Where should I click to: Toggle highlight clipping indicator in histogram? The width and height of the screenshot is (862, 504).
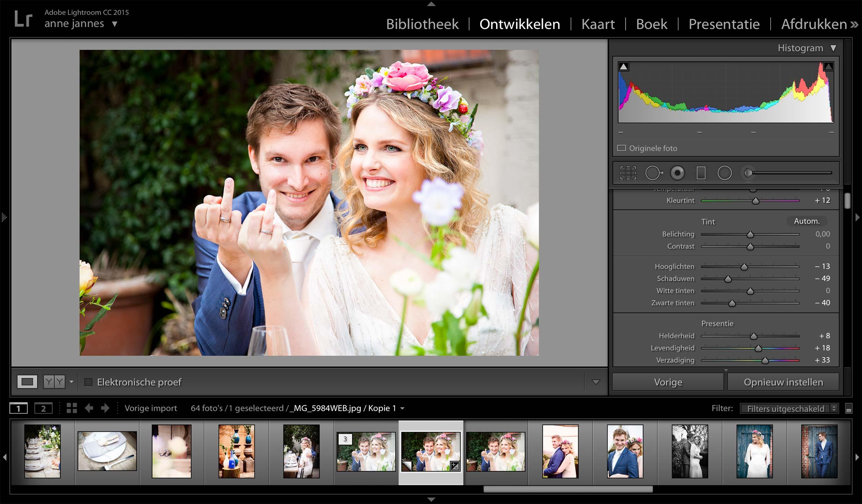point(828,66)
